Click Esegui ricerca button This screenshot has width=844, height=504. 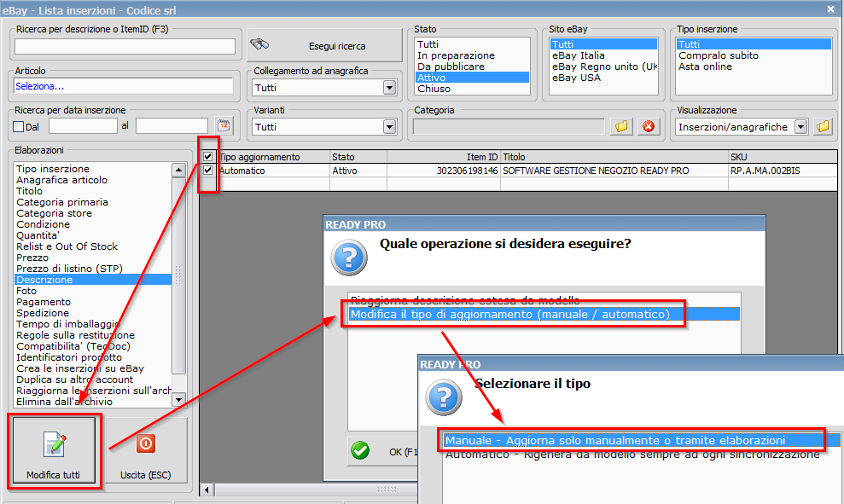[324, 46]
